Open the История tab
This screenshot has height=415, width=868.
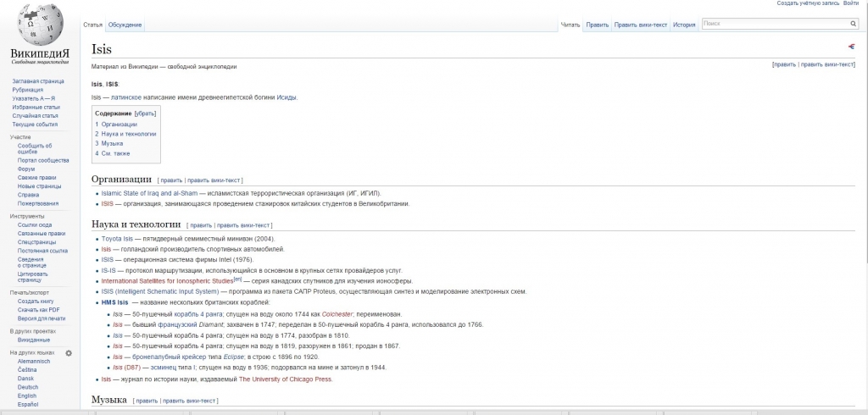pyautogui.click(x=684, y=25)
